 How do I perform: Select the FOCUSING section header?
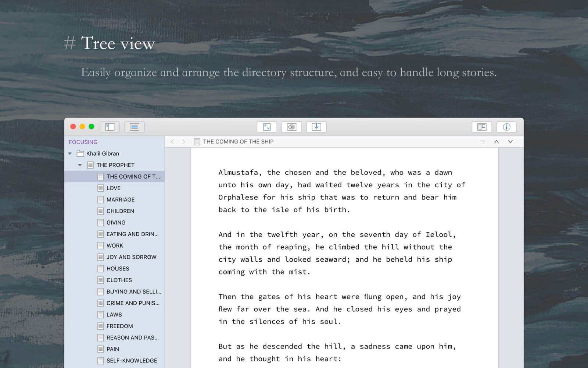[x=83, y=142]
